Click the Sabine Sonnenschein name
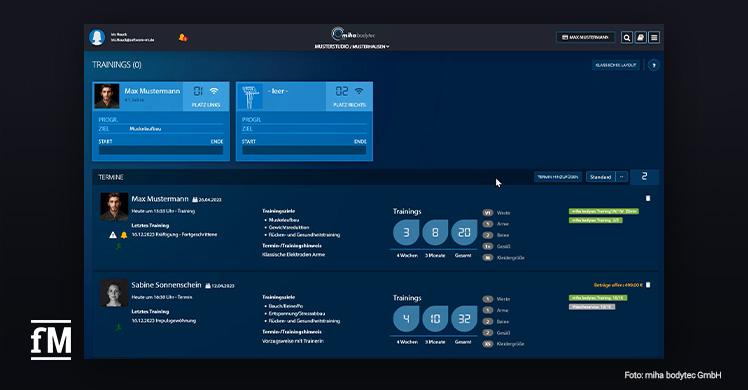Image resolution: width=748 pixels, height=390 pixels. tap(166, 285)
